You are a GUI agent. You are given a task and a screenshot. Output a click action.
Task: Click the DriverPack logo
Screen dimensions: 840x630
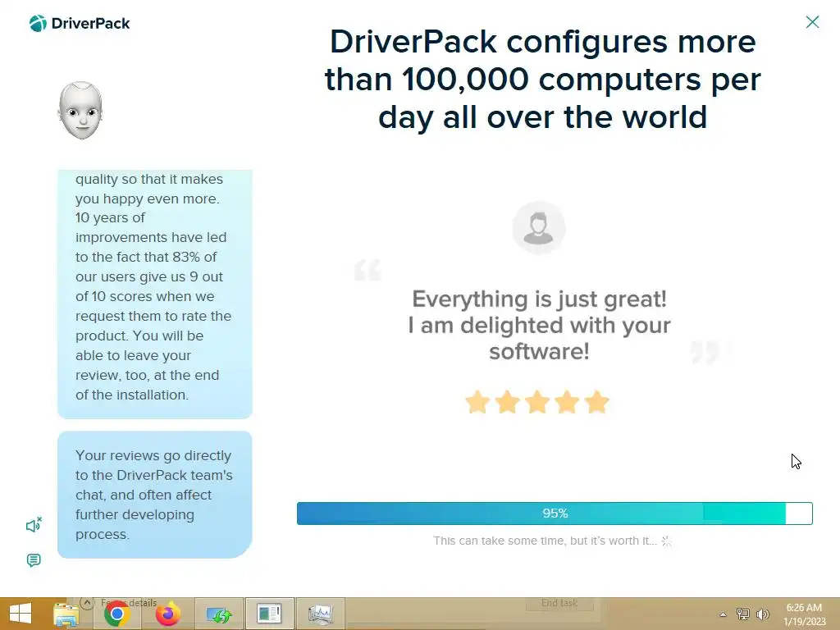80,24
